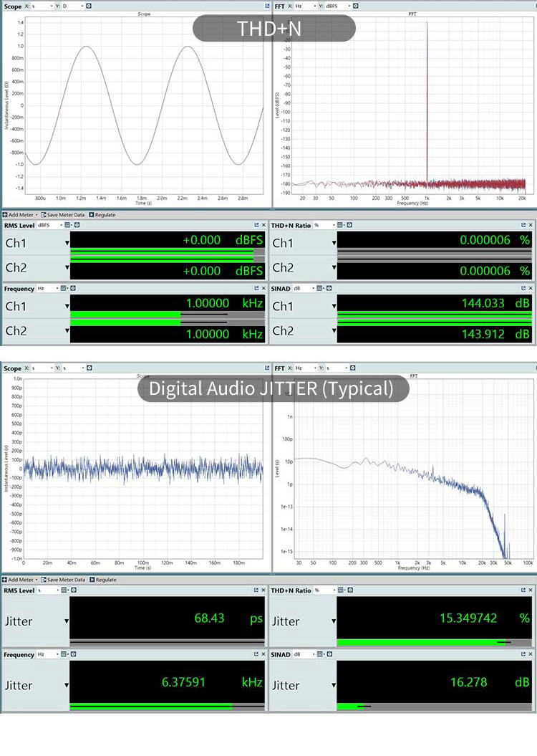The height and width of the screenshot is (756, 537).
Task: Click Save Meter Data in the upper toolbar
Action: 65,215
